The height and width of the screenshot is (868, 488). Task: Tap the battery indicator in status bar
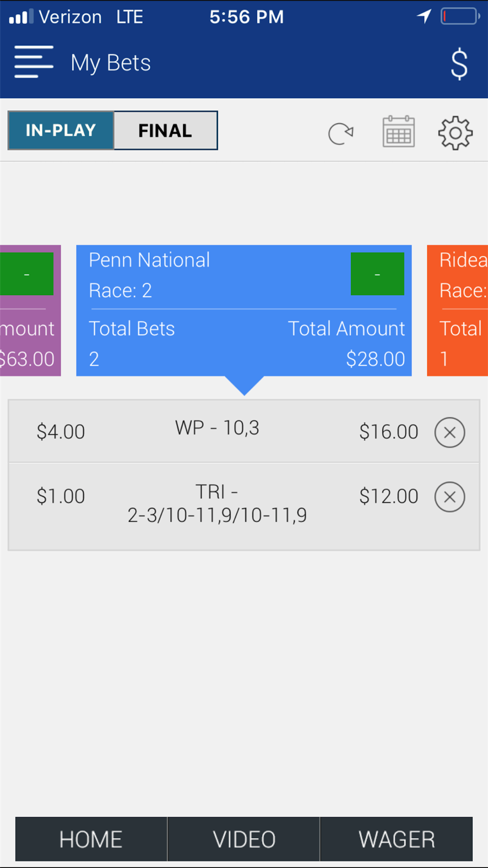click(x=460, y=17)
